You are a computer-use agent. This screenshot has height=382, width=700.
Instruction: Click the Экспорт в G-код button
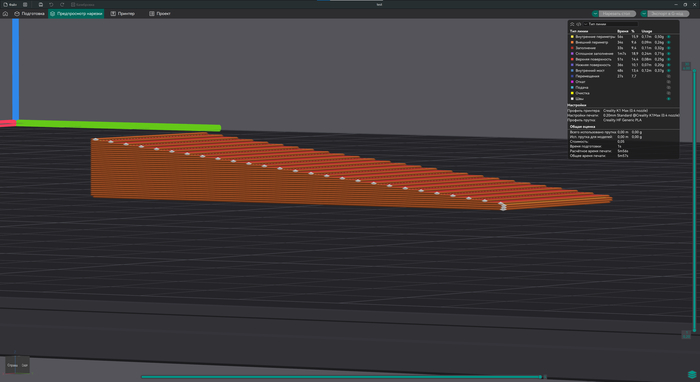[x=668, y=14]
